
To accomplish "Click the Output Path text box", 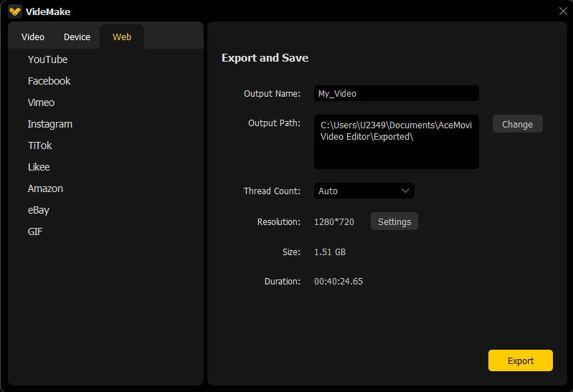I will [397, 142].
